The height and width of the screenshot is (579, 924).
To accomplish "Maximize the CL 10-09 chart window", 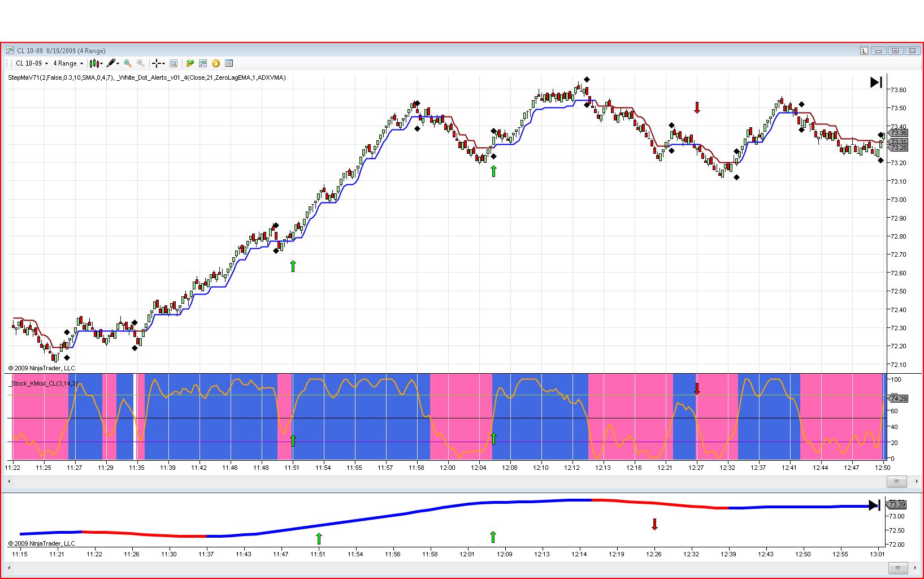I will click(x=895, y=51).
